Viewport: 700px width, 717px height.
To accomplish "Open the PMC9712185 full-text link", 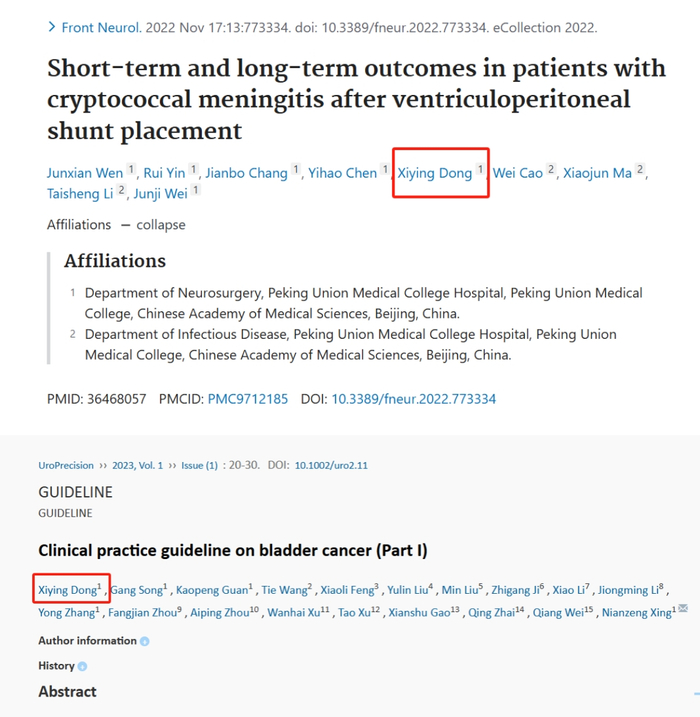I will [x=247, y=399].
